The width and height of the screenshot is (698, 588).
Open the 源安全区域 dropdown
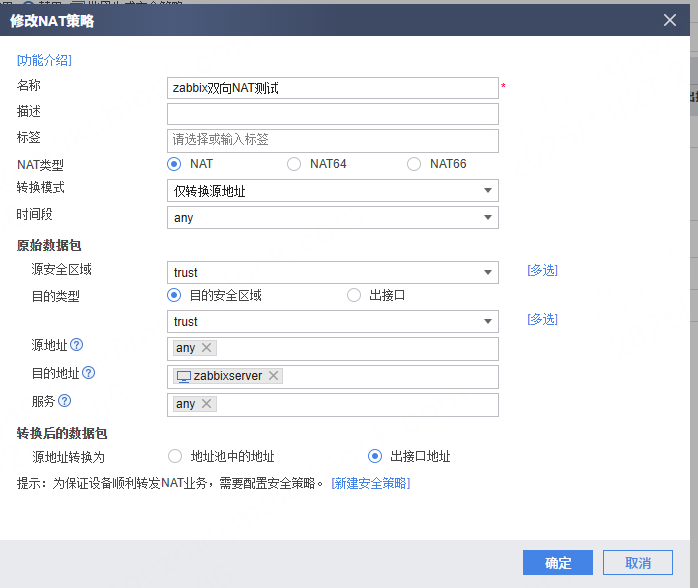332,272
